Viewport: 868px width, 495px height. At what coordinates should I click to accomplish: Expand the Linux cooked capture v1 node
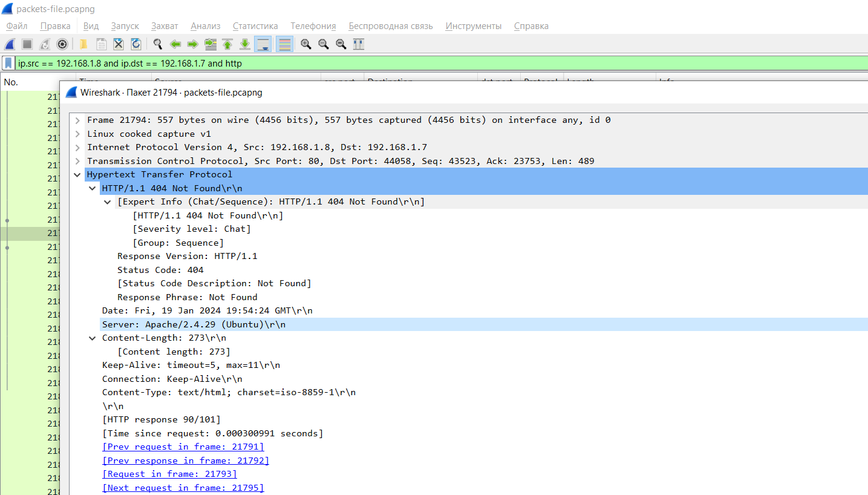77,134
